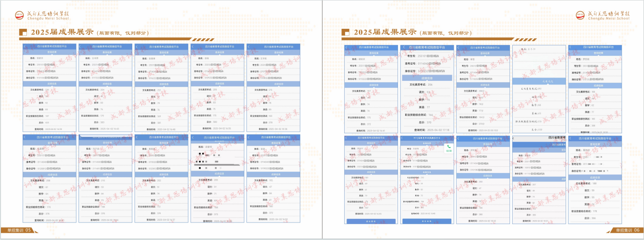Tap the green phone call bubble showing 02:30
The image size is (644, 240).
click(448, 148)
